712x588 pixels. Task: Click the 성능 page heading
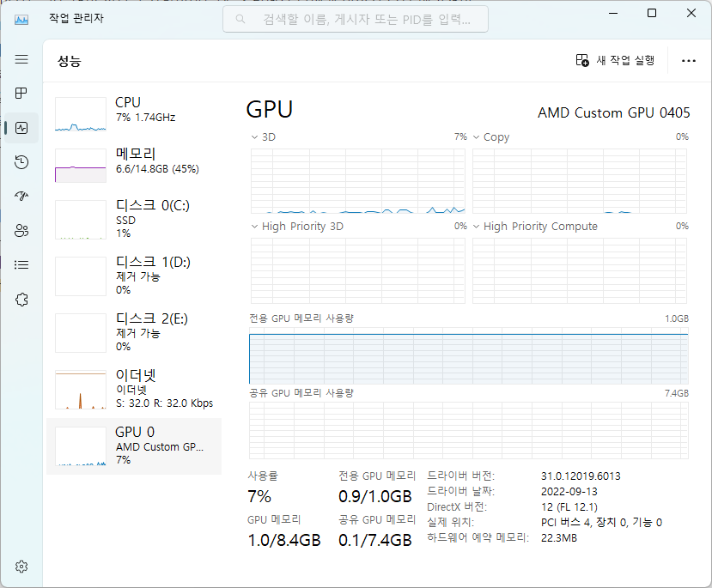(x=69, y=61)
